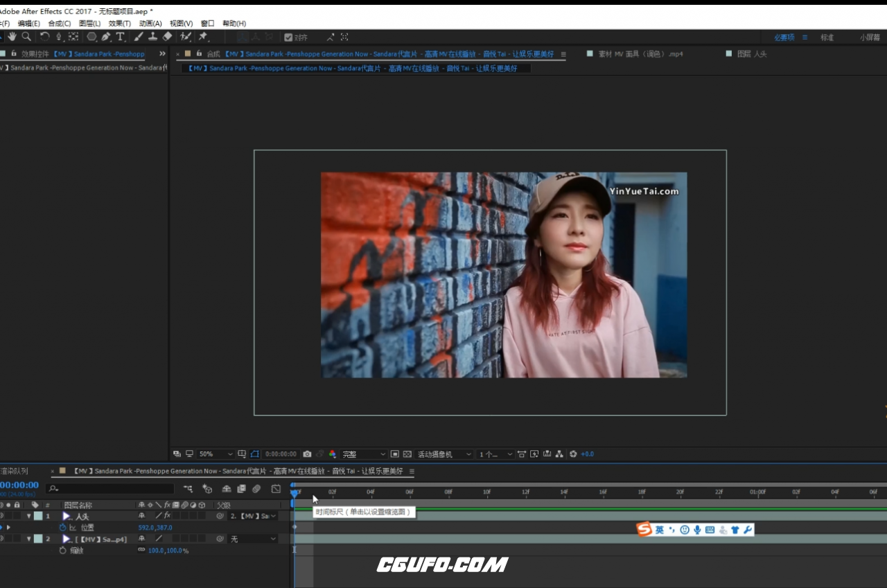Image resolution: width=887 pixels, height=588 pixels.
Task: Click reset exposure aperture icon
Action: click(x=573, y=454)
